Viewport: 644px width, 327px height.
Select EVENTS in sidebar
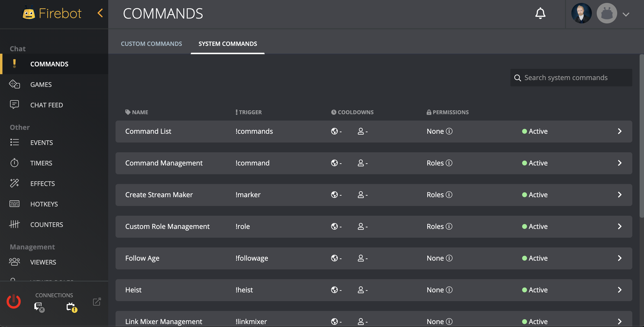42,142
